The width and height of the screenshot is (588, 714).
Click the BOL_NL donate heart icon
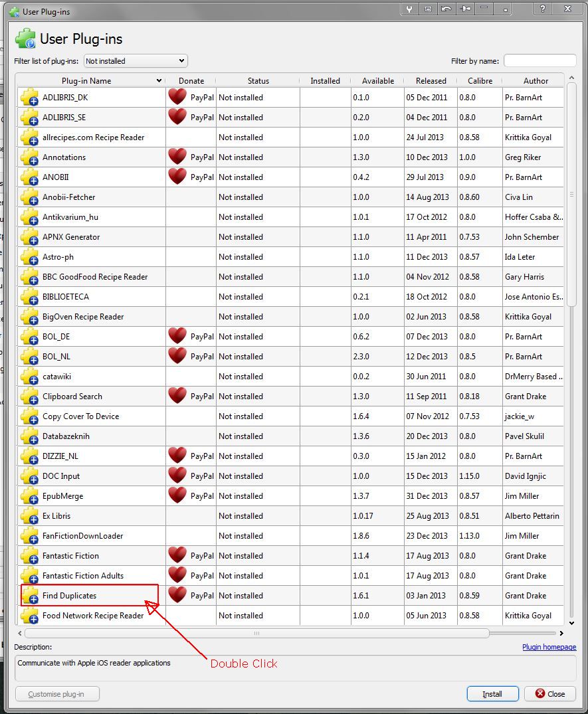click(x=177, y=356)
